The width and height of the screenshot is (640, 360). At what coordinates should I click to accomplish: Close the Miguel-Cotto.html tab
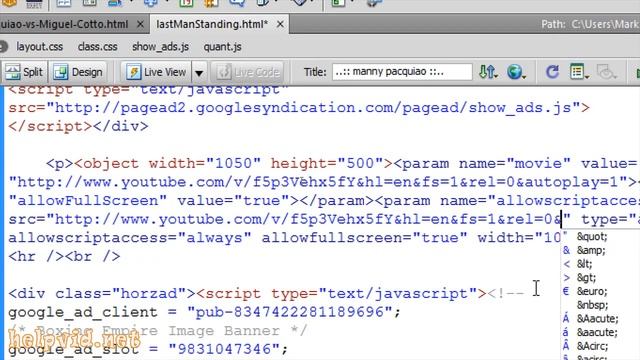(x=140, y=24)
